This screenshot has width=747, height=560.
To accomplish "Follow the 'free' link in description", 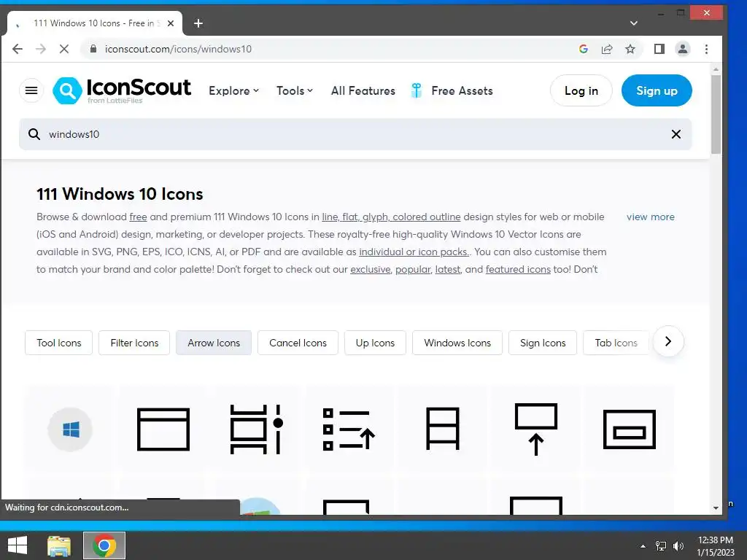I will coord(138,217).
